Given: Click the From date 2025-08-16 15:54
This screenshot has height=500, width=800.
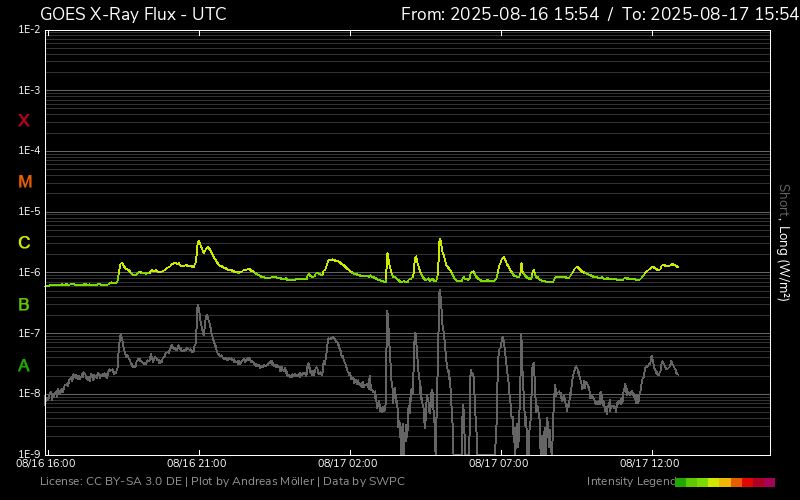Looking at the screenshot, I should [x=500, y=14].
